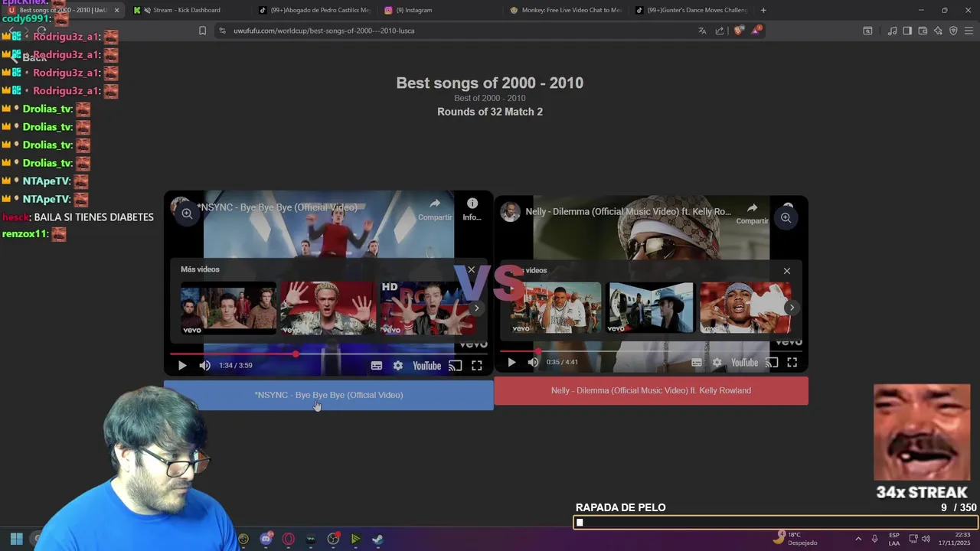Zoom magnifier icon on the *NSYNC video

(x=187, y=214)
